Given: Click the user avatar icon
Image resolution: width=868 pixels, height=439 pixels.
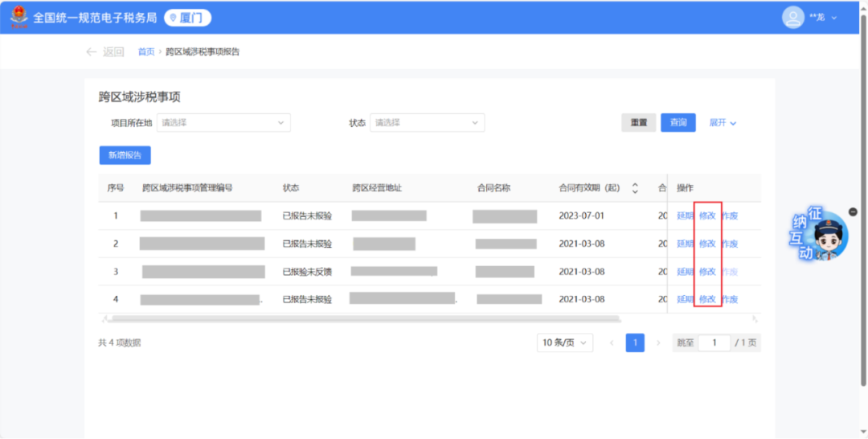Looking at the screenshot, I should click(792, 17).
